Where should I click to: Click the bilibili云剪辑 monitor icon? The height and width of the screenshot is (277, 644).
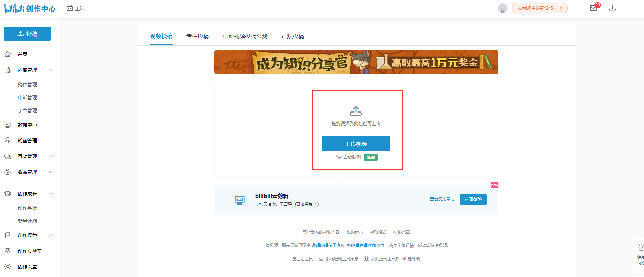pyautogui.click(x=240, y=200)
